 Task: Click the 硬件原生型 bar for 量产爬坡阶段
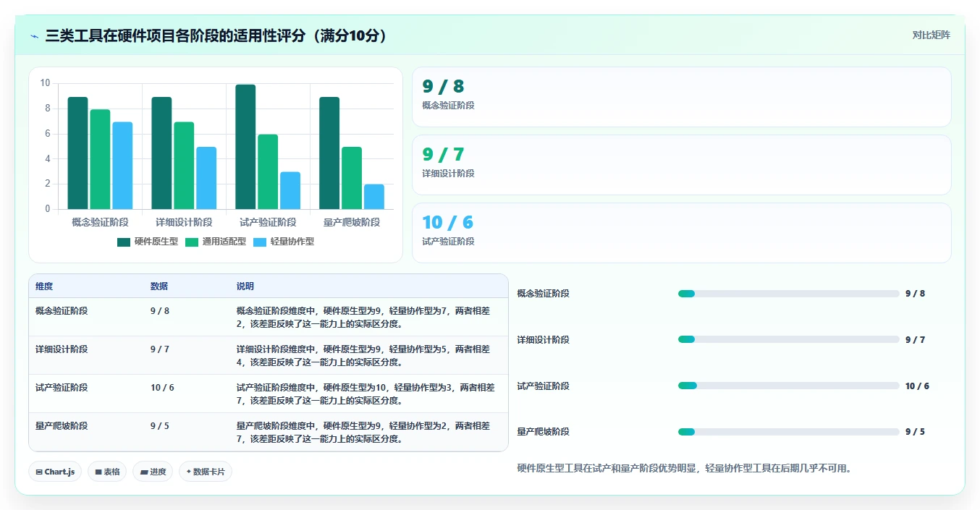[329, 153]
